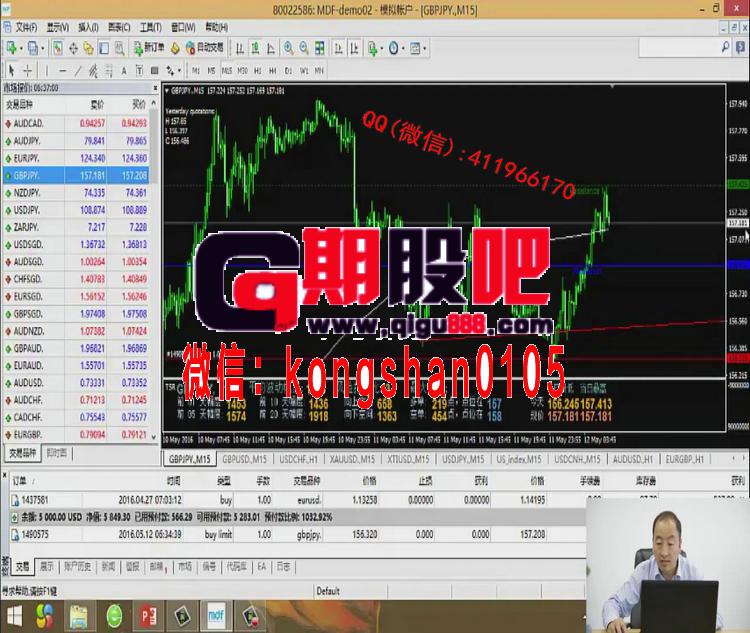
Task: Toggle the Terminal panel icon
Action: tap(104, 48)
